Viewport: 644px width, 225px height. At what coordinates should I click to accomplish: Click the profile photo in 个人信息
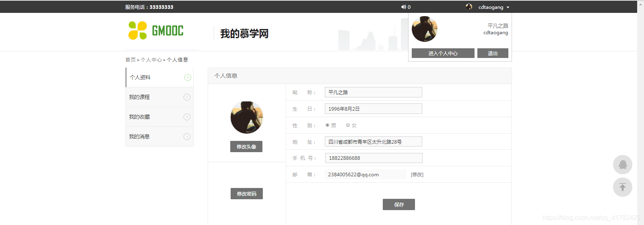tap(247, 118)
